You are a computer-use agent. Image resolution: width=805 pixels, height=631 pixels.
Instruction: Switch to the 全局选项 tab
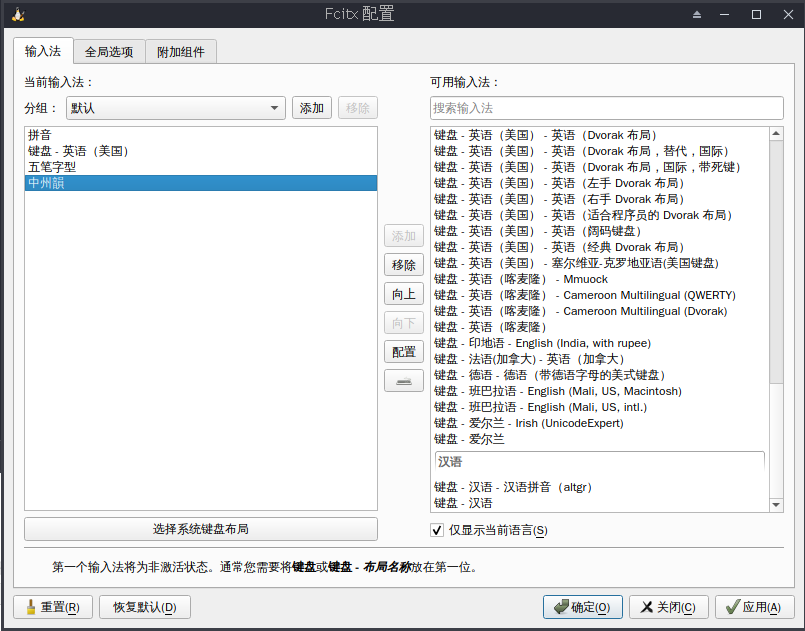click(109, 51)
